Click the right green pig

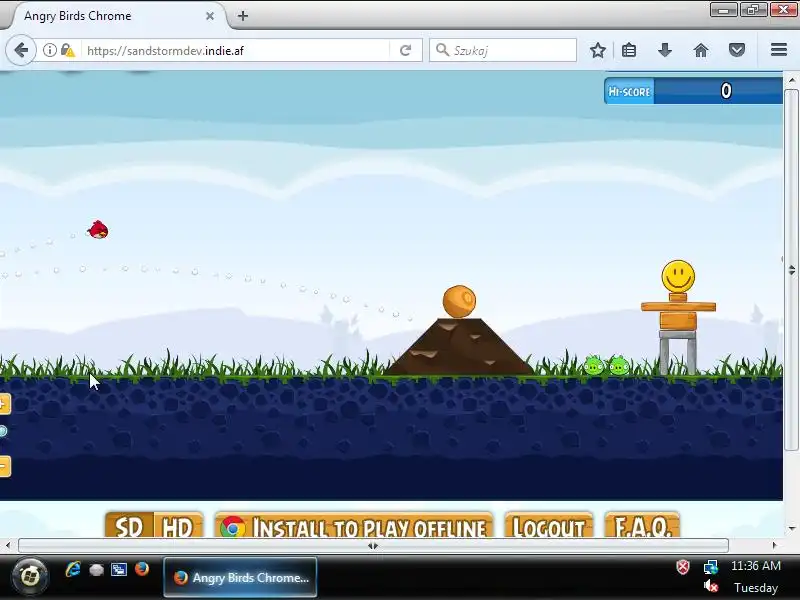click(x=619, y=365)
